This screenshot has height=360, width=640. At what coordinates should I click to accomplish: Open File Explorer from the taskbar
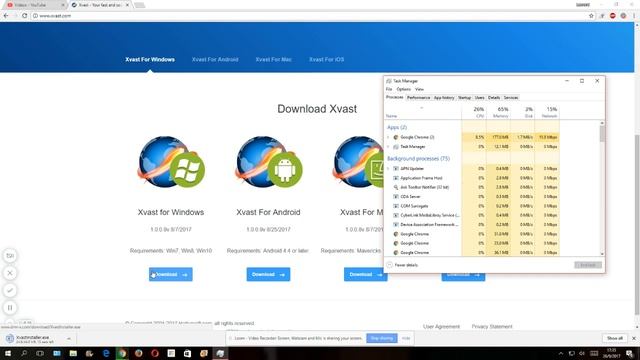73,353
